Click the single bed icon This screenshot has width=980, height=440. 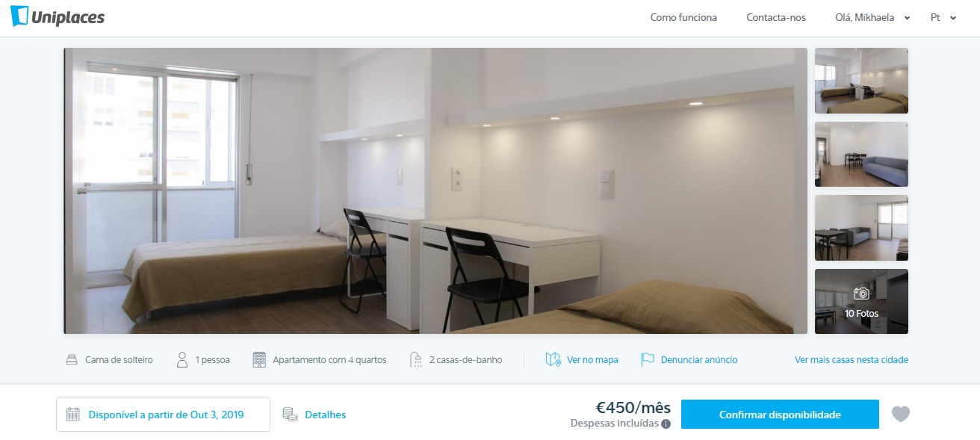tap(72, 360)
